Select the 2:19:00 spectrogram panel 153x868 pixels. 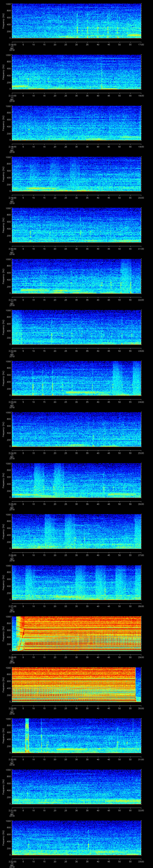(x=76, y=174)
